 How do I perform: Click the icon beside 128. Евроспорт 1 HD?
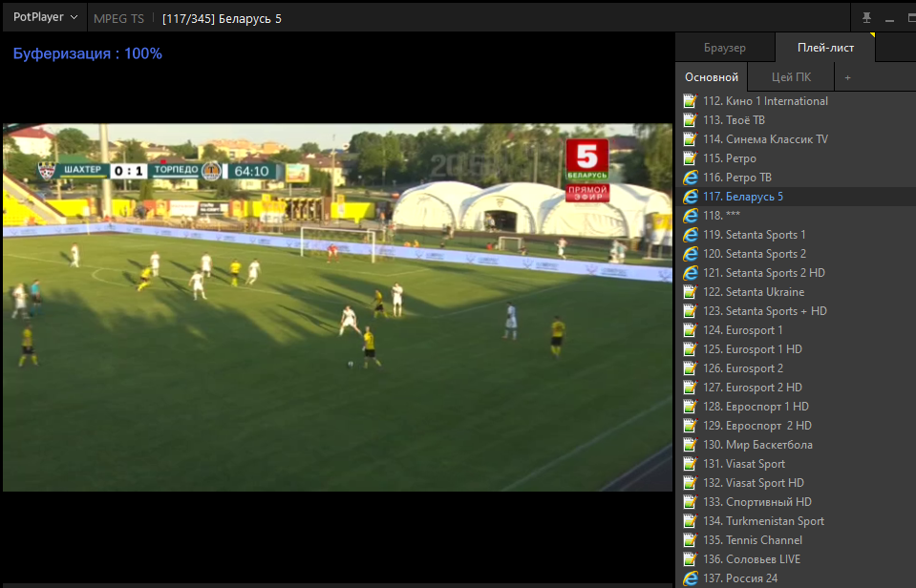click(690, 407)
